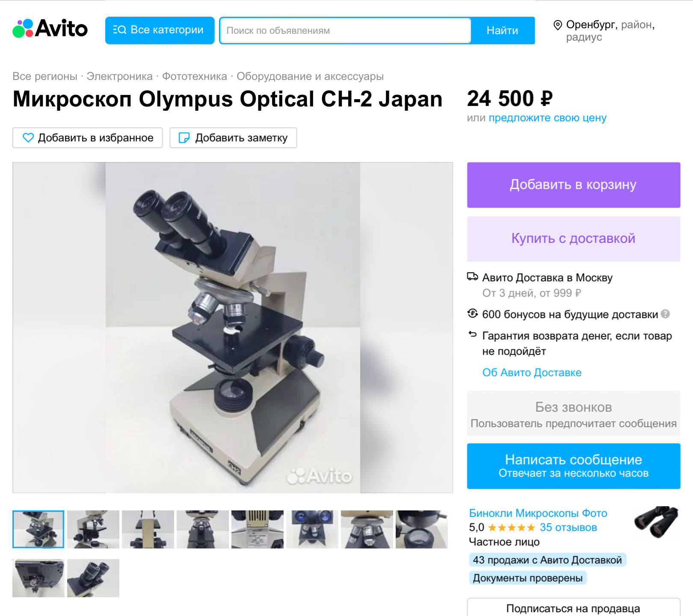Click the bonus help question mark icon
Viewport: 693px width, 616px height.
tap(665, 314)
